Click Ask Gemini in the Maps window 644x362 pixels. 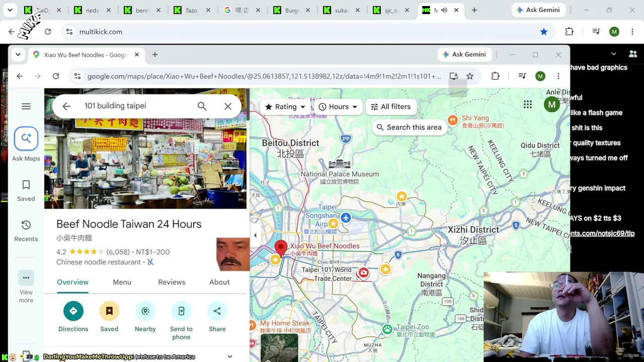click(464, 54)
